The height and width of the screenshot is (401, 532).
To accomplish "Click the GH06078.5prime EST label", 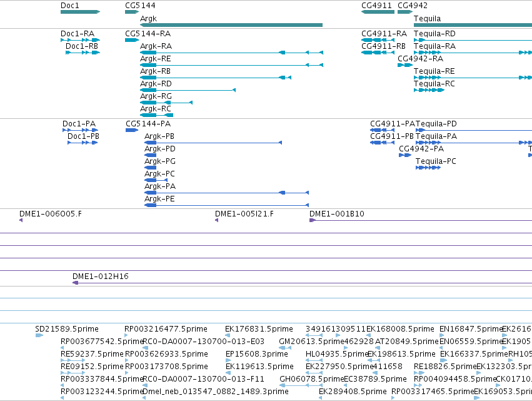I will pos(311,379).
